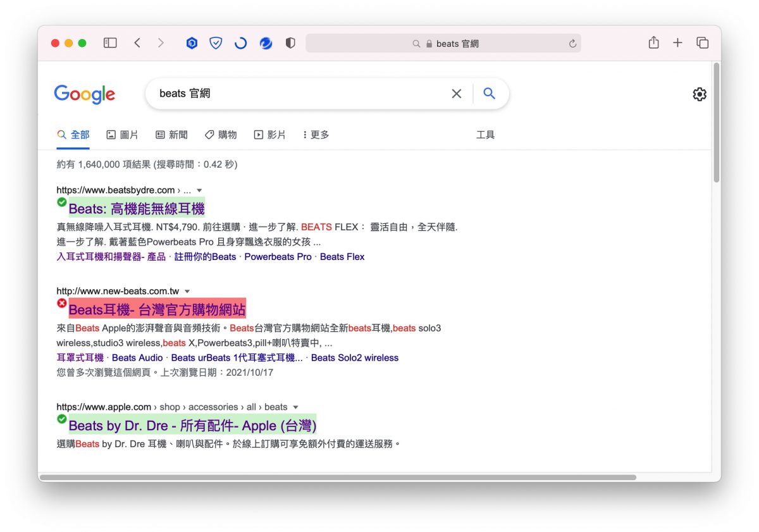The image size is (759, 532).
Task: Open result Beats: 高機能無線耳機
Action: coord(137,208)
